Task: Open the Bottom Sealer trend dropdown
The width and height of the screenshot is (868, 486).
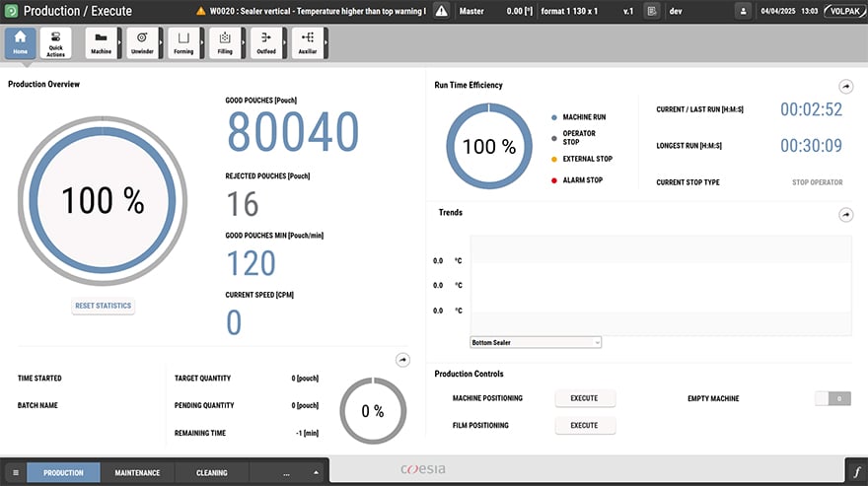Action: pos(536,342)
